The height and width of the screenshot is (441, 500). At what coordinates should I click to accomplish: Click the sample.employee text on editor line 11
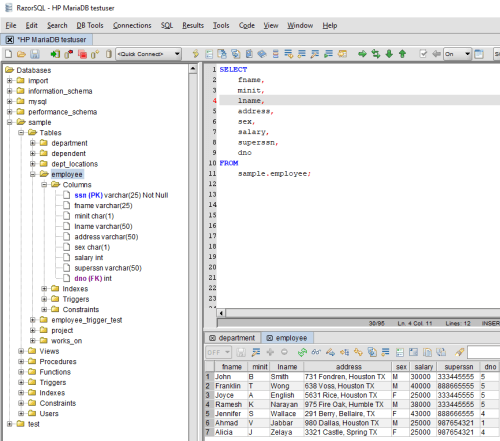point(274,174)
